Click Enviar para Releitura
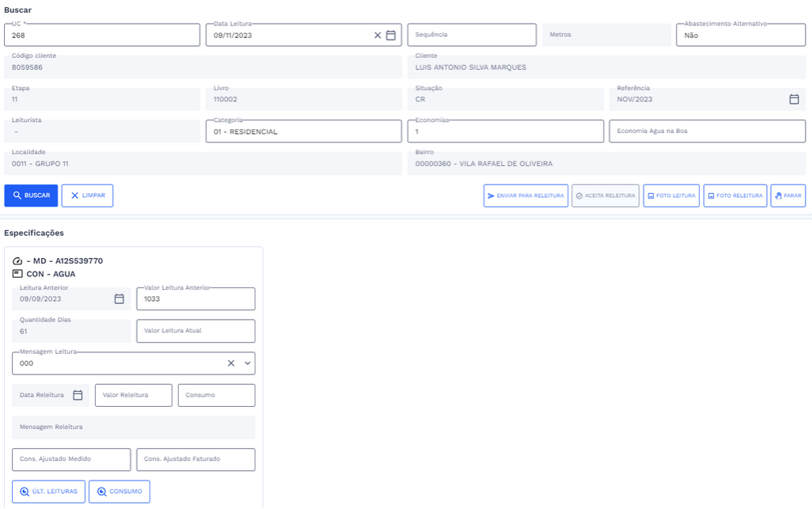This screenshot has width=812, height=509. (526, 196)
